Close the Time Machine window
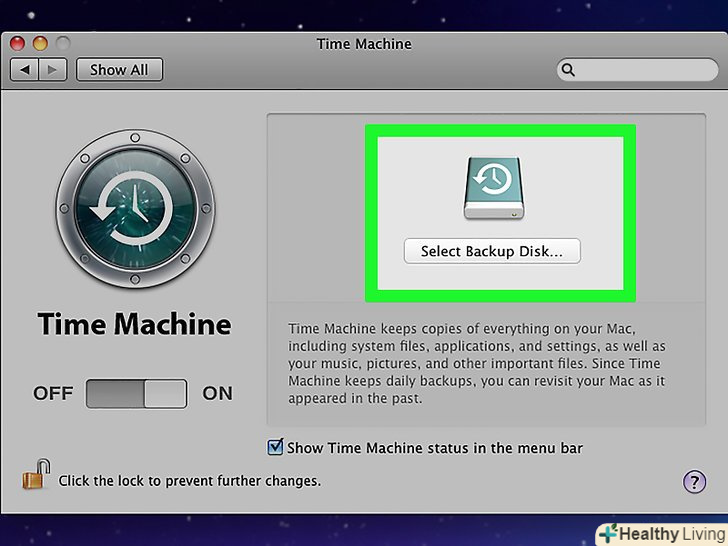 20,44
